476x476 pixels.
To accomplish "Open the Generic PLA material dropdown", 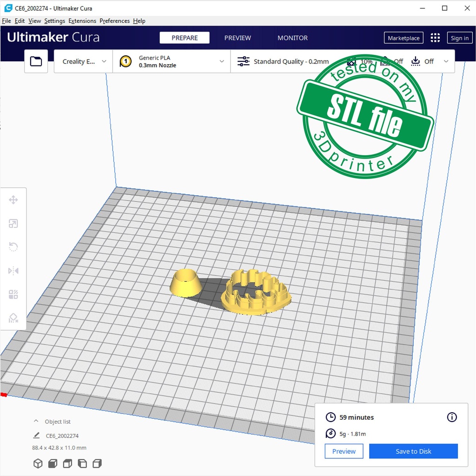I will pyautogui.click(x=172, y=61).
